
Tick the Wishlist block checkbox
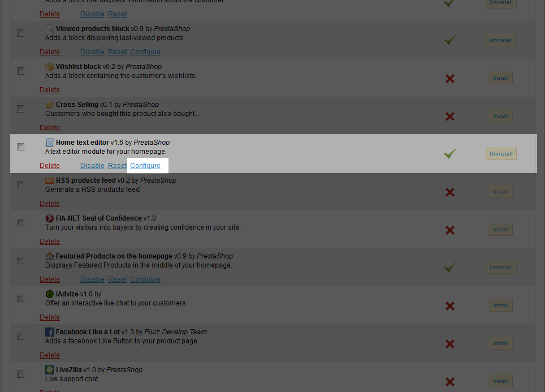tap(21, 71)
